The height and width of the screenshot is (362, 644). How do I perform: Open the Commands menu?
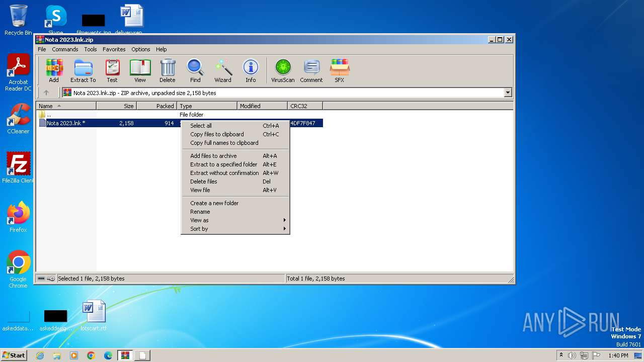(x=65, y=49)
